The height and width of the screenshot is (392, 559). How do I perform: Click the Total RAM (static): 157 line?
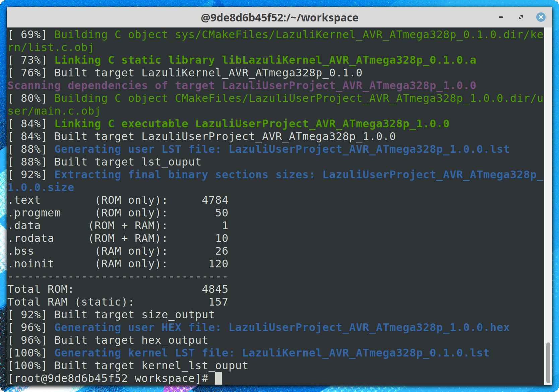(117, 302)
